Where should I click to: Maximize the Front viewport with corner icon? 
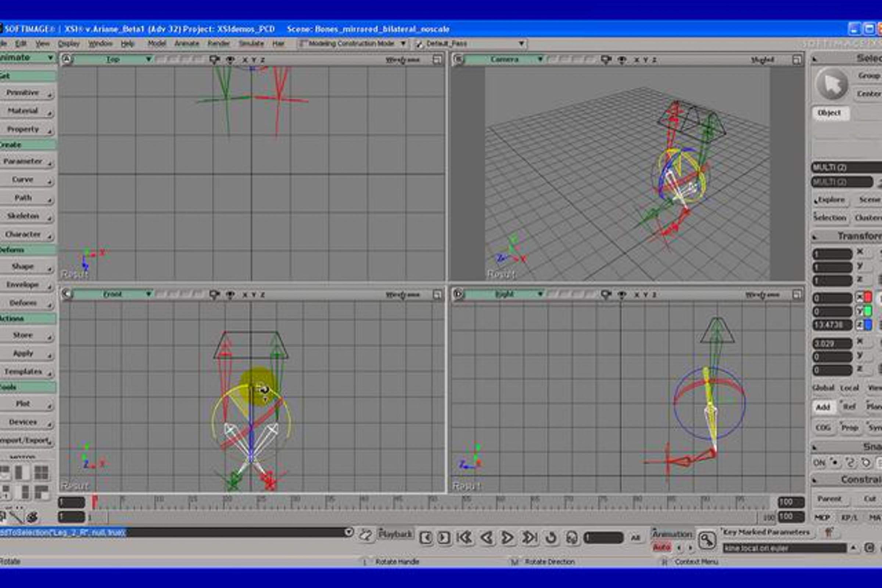(437, 295)
